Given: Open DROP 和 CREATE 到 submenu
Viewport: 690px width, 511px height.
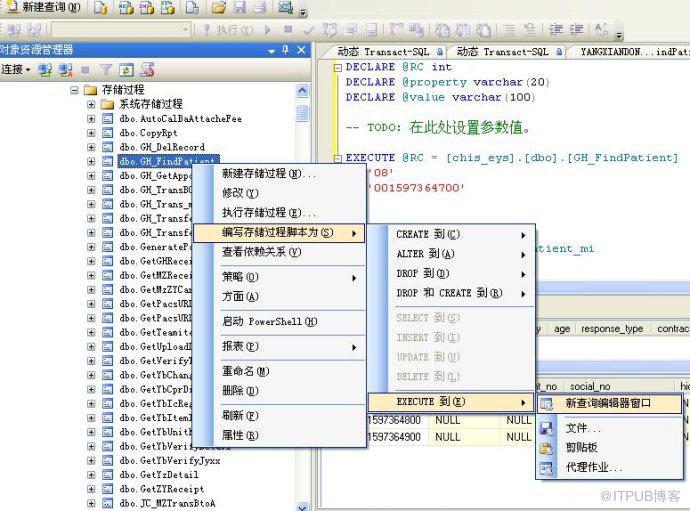Looking at the screenshot, I should [451, 293].
